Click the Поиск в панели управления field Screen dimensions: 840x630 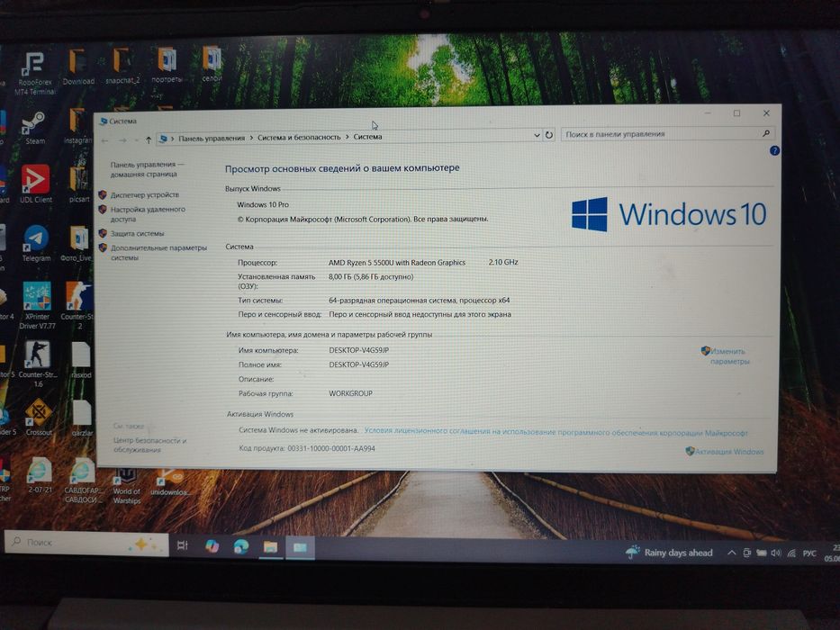tap(667, 134)
